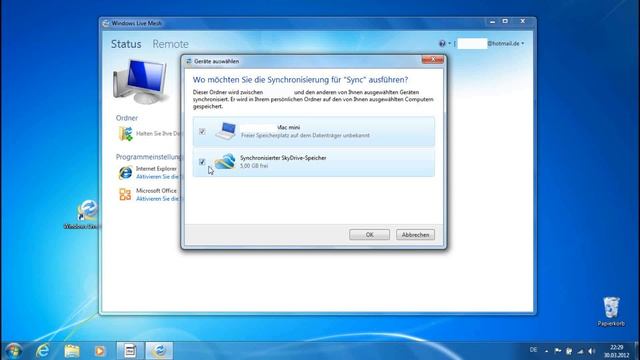The height and width of the screenshot is (360, 640).
Task: Click the Windows Live Mesh title bar icon
Action: [x=106, y=23]
